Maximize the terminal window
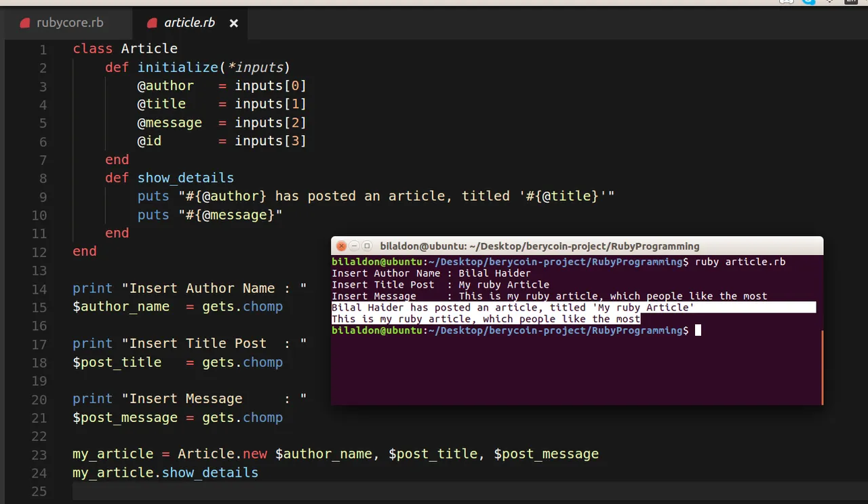 pos(368,246)
